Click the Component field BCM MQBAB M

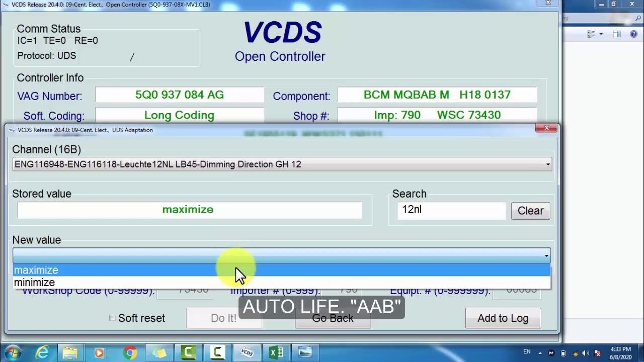437,95
